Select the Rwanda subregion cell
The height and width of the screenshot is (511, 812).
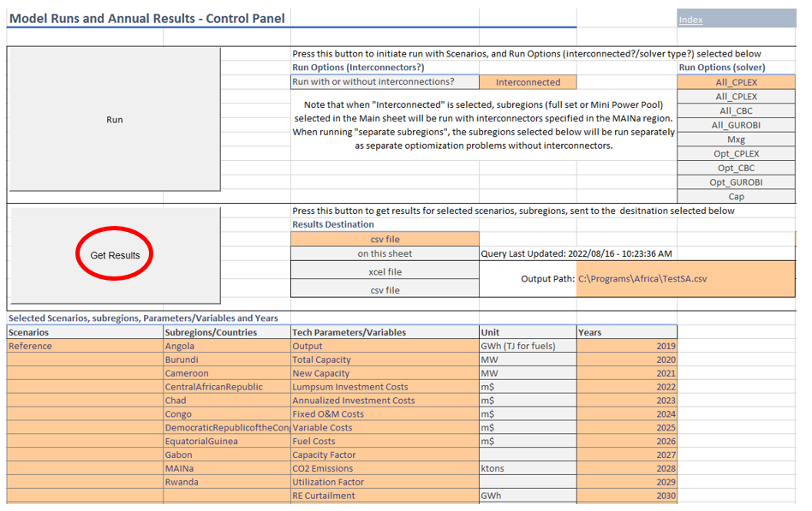(227, 482)
